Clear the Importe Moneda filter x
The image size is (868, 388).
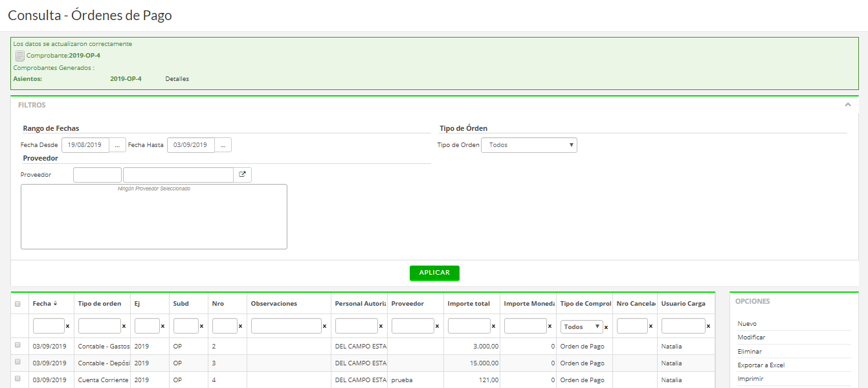click(x=550, y=326)
